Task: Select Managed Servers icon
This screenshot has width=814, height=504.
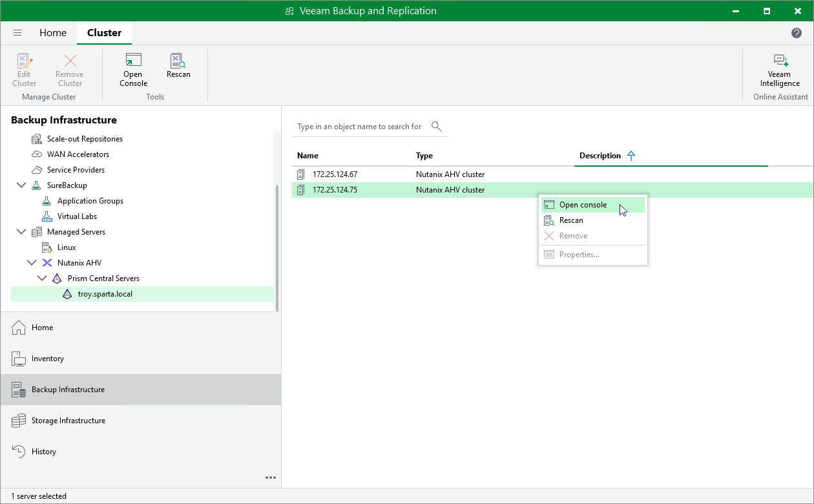Action: 37,232
